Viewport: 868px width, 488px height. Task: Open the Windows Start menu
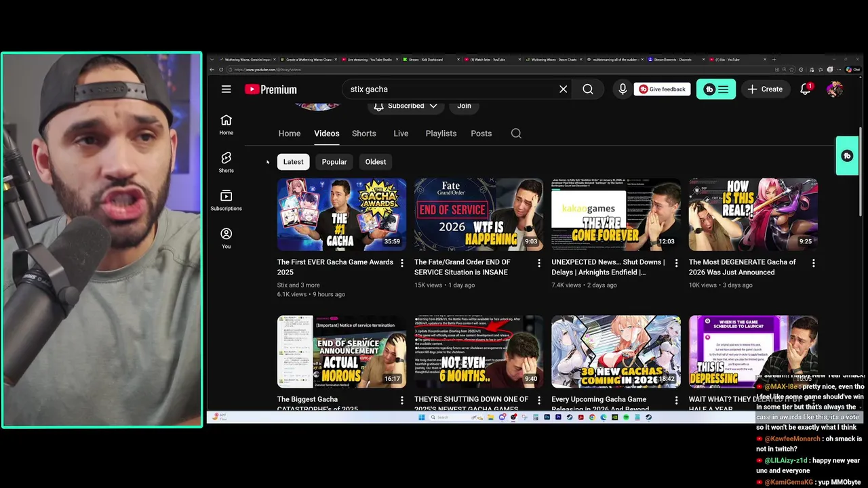pos(421,418)
